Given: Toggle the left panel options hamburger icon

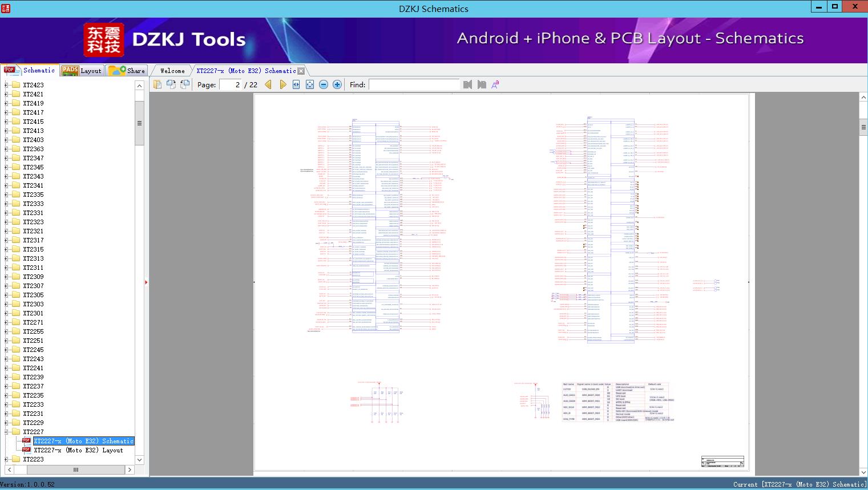Looking at the screenshot, I should (139, 122).
